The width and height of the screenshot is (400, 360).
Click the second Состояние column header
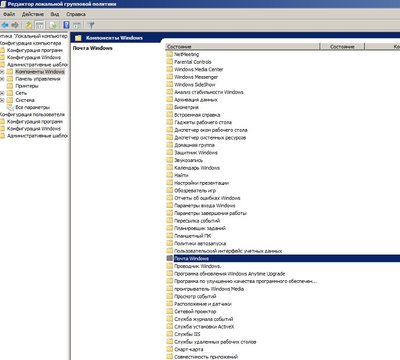(x=342, y=47)
